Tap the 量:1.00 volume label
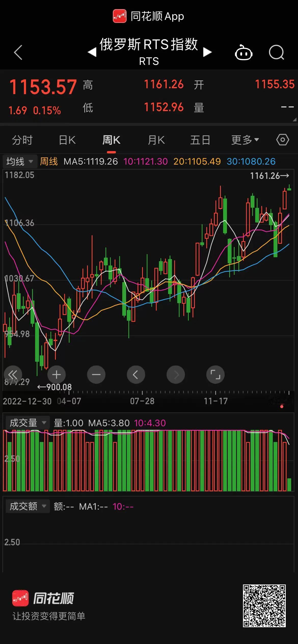Image resolution: width=298 pixels, height=644 pixels. pos(69,423)
